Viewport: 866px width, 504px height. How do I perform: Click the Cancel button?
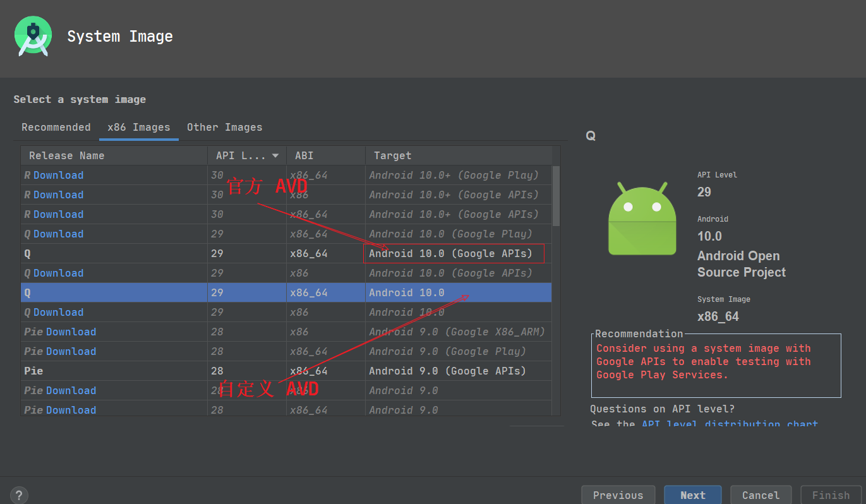761,495
